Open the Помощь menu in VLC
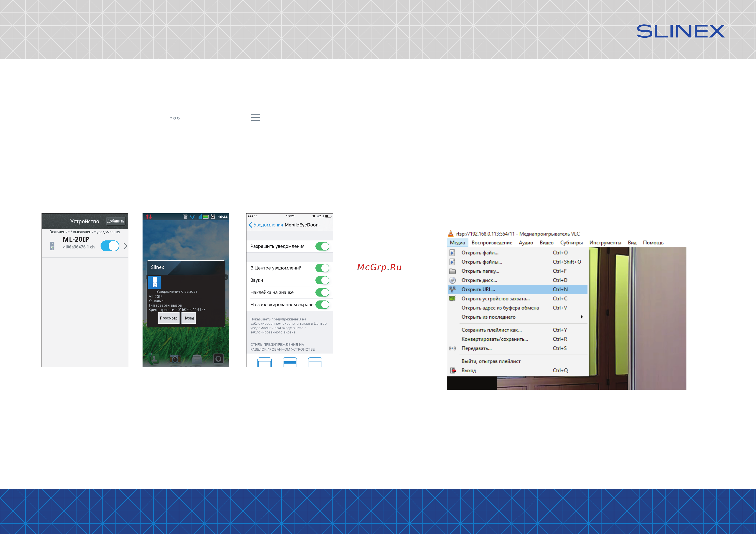 coord(653,242)
